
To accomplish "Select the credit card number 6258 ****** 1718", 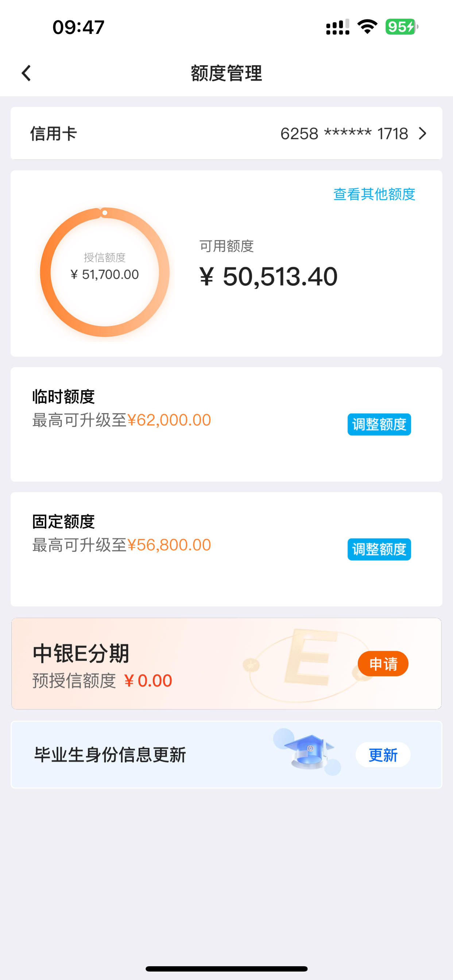I will [x=344, y=133].
